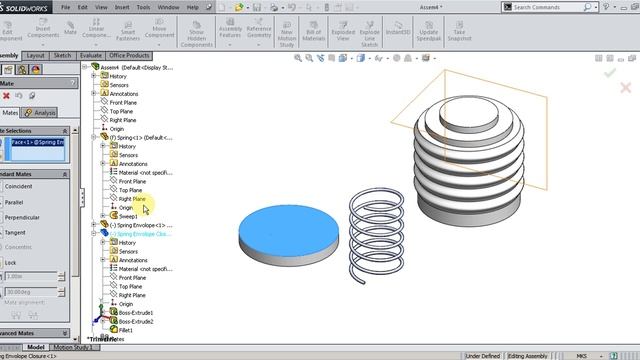Select the Model bottom tab
The width and height of the screenshot is (640, 360).
pos(36,347)
